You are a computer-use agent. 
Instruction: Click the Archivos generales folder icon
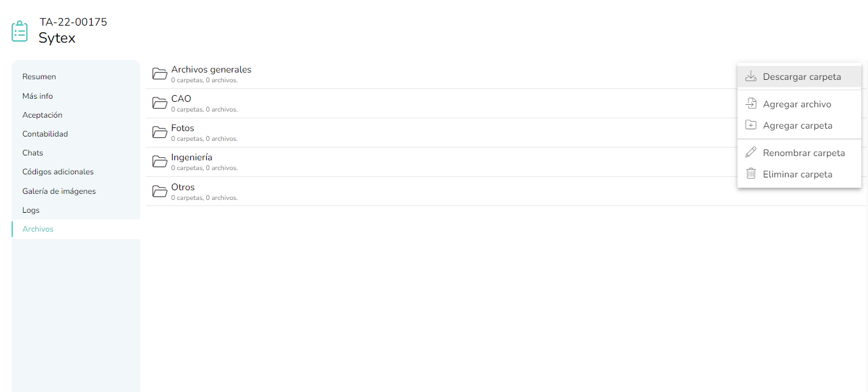[160, 74]
